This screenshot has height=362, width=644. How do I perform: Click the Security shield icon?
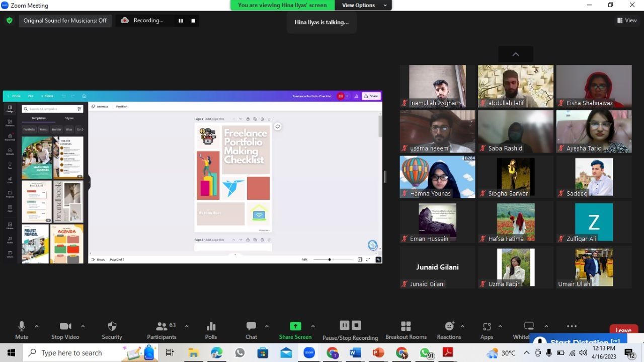point(112,327)
